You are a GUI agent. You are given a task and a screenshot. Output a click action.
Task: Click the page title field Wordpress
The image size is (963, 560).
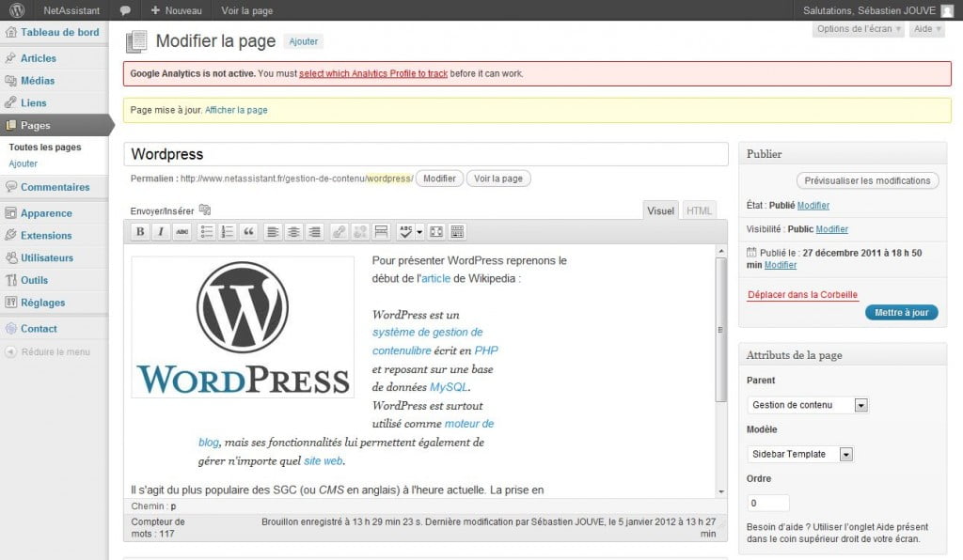(x=426, y=154)
